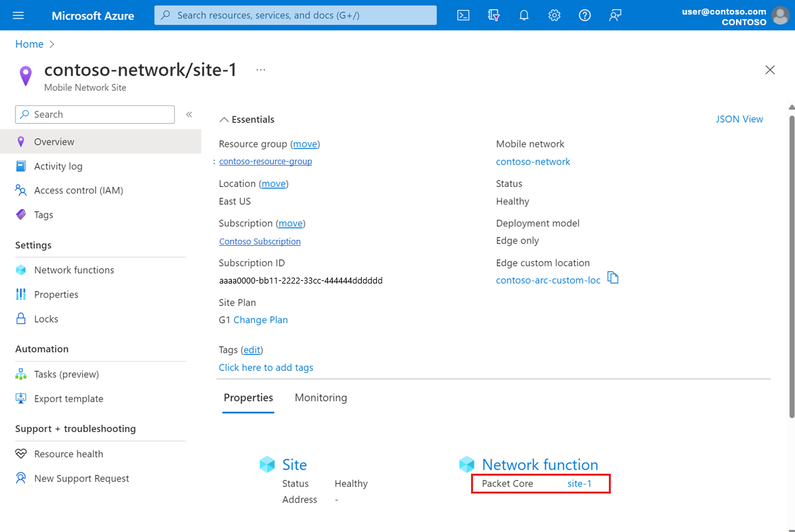Click Change Plan next to Site Plan G1
This screenshot has width=795, height=532.
(260, 319)
